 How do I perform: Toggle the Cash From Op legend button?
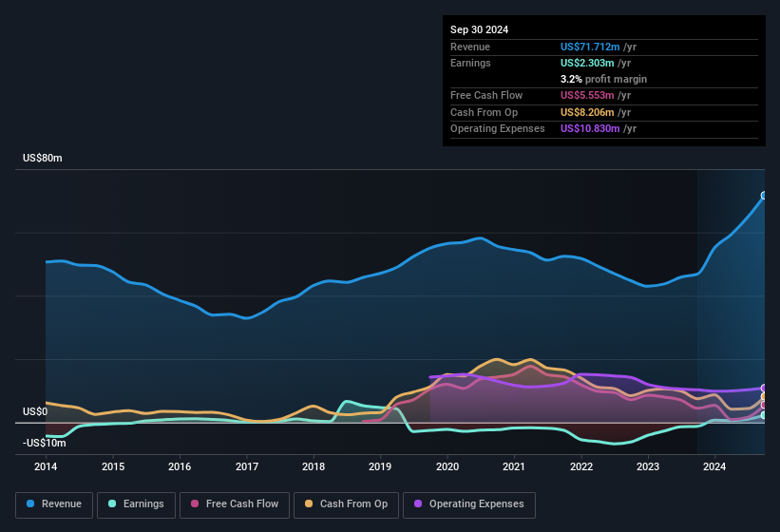coord(346,504)
